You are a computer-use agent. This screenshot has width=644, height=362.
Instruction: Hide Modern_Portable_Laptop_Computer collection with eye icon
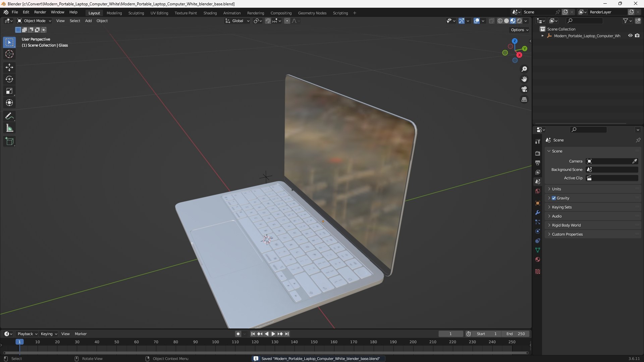(630, 36)
